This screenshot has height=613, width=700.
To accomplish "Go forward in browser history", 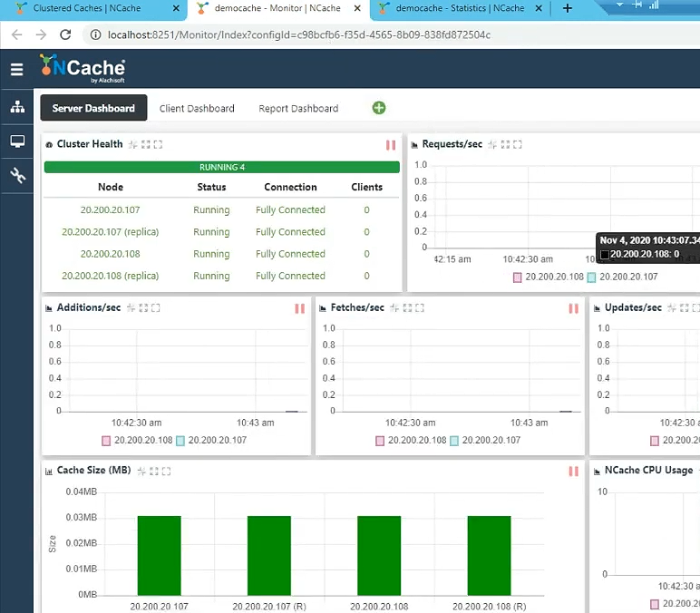I will [x=41, y=34].
